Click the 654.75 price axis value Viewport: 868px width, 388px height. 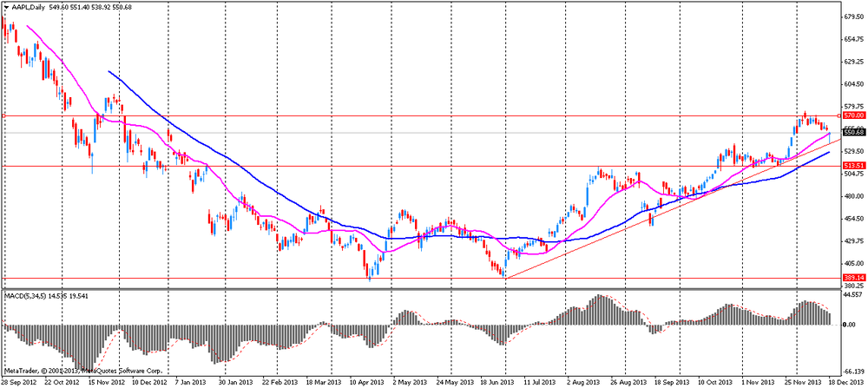853,39
